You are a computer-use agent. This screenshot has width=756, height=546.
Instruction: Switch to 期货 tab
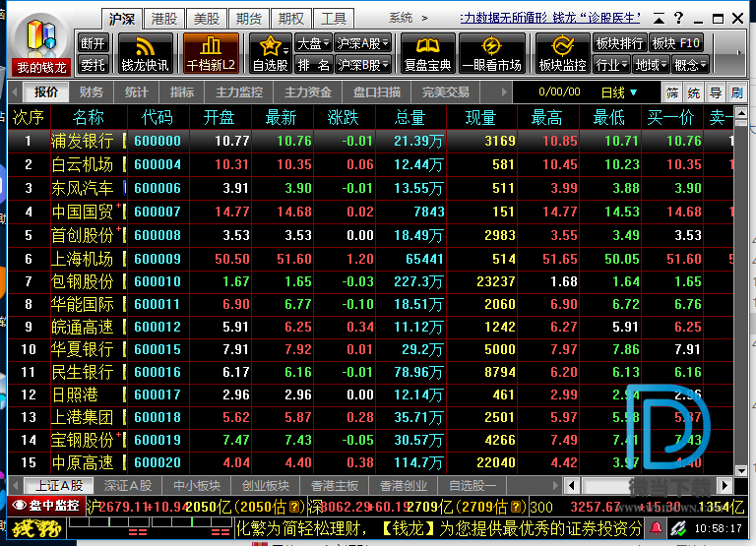point(249,19)
